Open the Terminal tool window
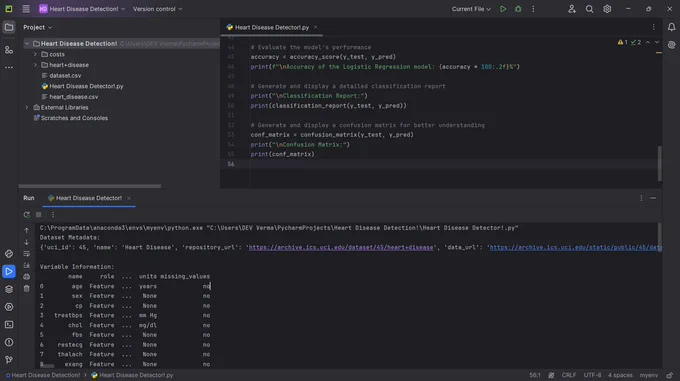 9,325
